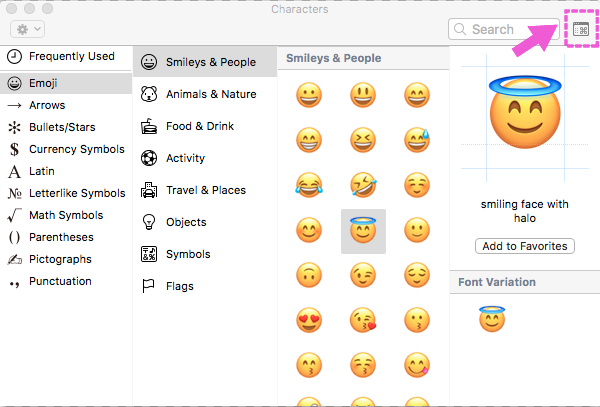Choose Math Symbols in the sidebar
Screen dimensions: 600x407
(x=66, y=215)
